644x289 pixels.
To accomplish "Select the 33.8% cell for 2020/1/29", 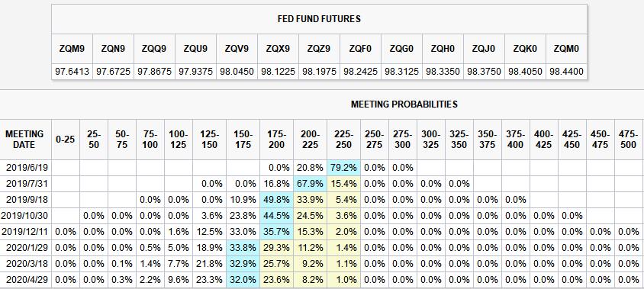I will tap(243, 248).
